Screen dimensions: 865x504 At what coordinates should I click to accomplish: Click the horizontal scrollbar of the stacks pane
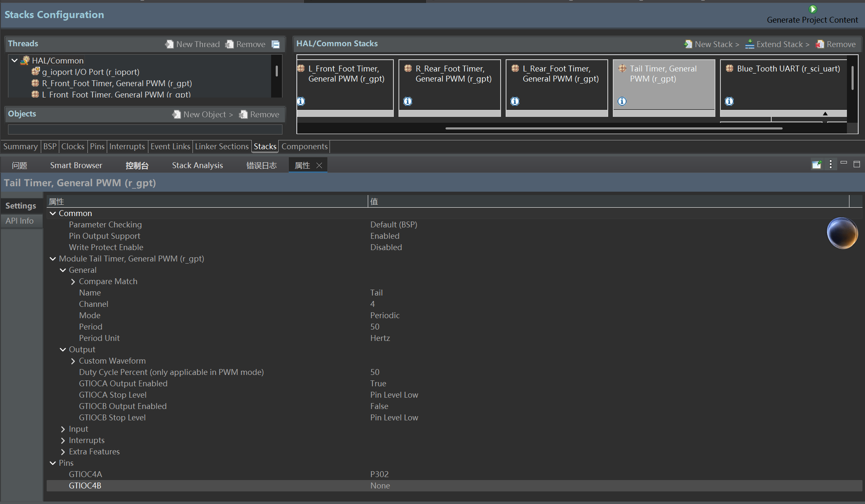(x=614, y=128)
